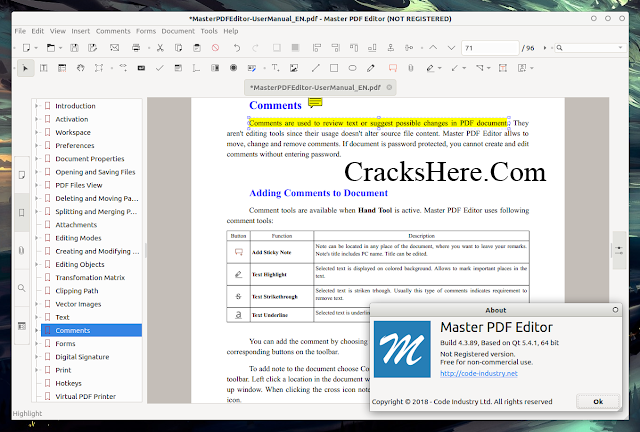
Task: Select the Hand tool
Action: [x=80, y=68]
